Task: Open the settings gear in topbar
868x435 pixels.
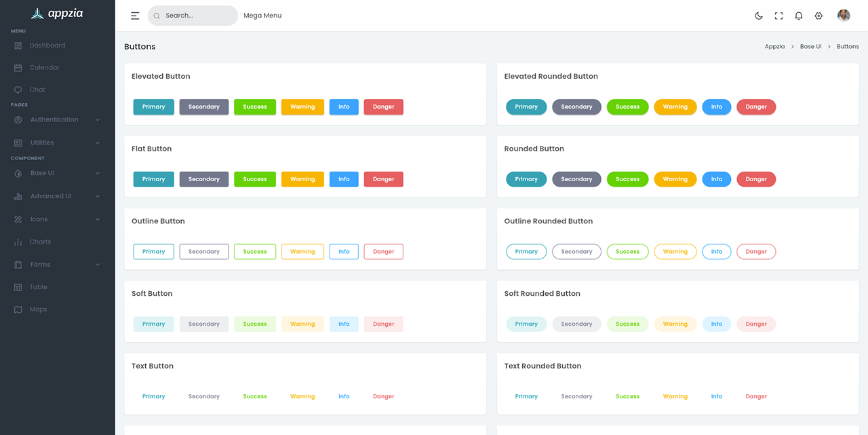Action: click(818, 15)
